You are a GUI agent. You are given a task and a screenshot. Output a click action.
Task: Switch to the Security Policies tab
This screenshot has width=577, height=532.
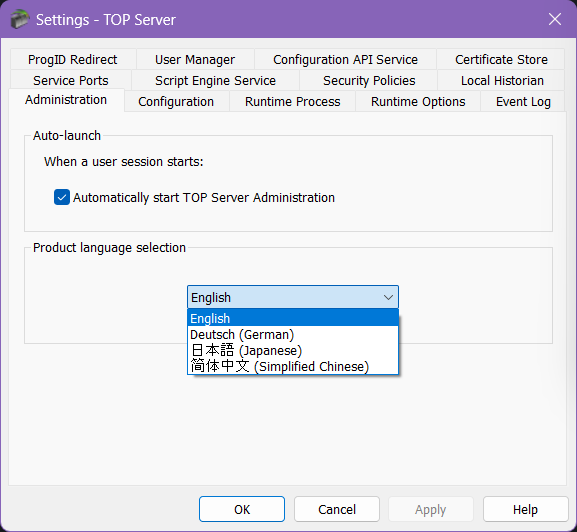369,80
